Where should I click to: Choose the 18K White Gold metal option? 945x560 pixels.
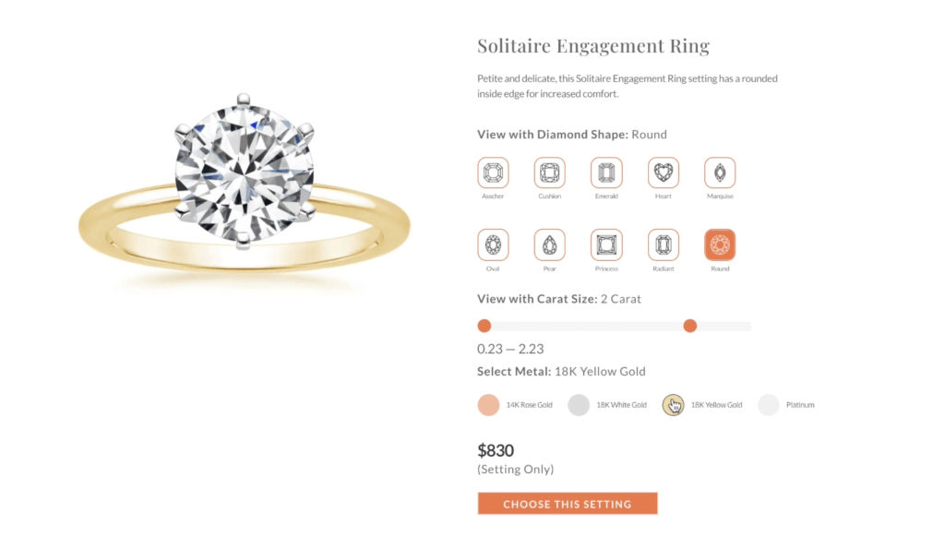click(579, 404)
